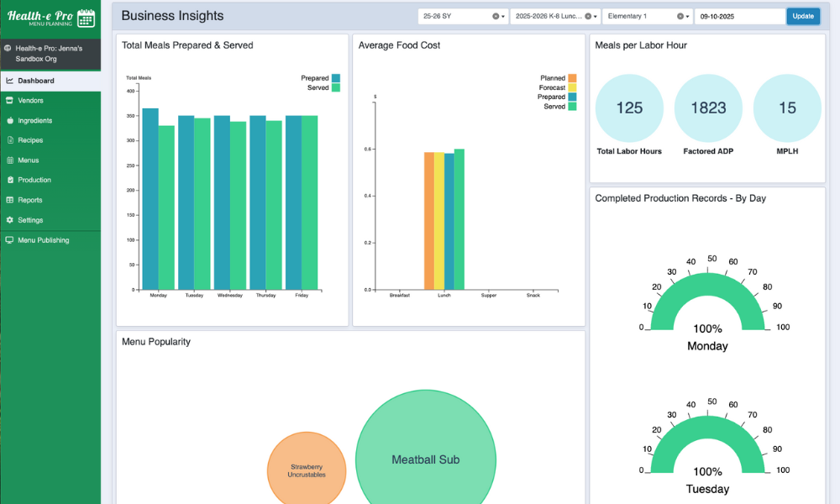Select Dashboard in the sidebar

(x=35, y=81)
